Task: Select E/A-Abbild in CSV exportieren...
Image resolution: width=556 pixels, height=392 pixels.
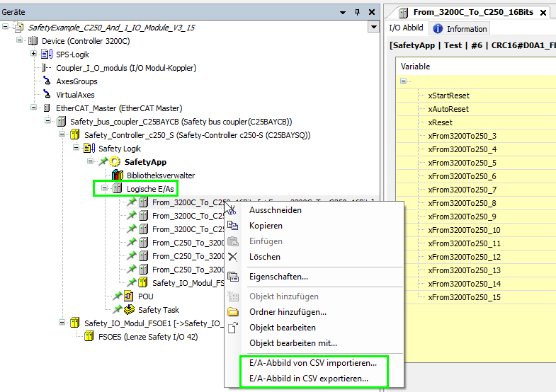Action: (x=309, y=379)
